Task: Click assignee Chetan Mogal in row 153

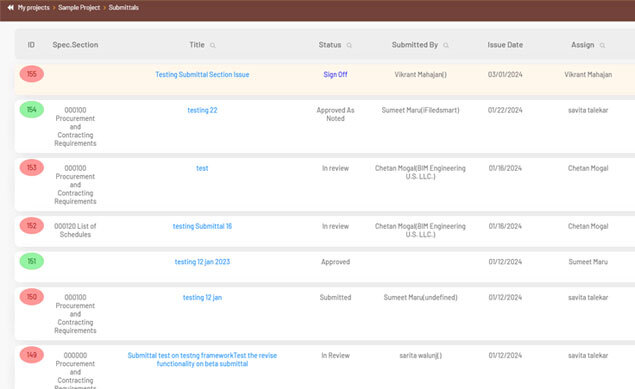Action: point(588,168)
